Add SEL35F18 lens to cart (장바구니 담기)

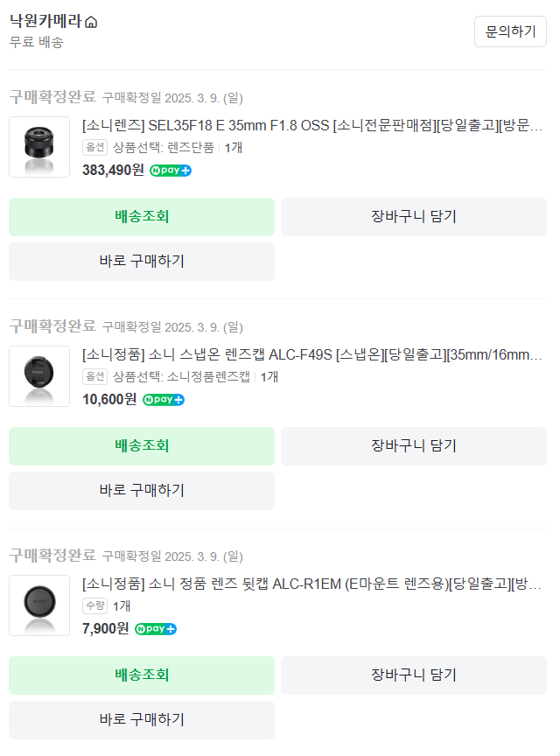[414, 217]
